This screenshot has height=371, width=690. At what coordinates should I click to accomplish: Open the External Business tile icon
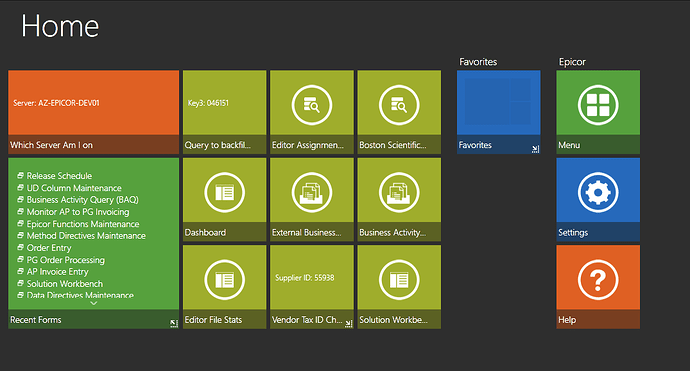(312, 192)
